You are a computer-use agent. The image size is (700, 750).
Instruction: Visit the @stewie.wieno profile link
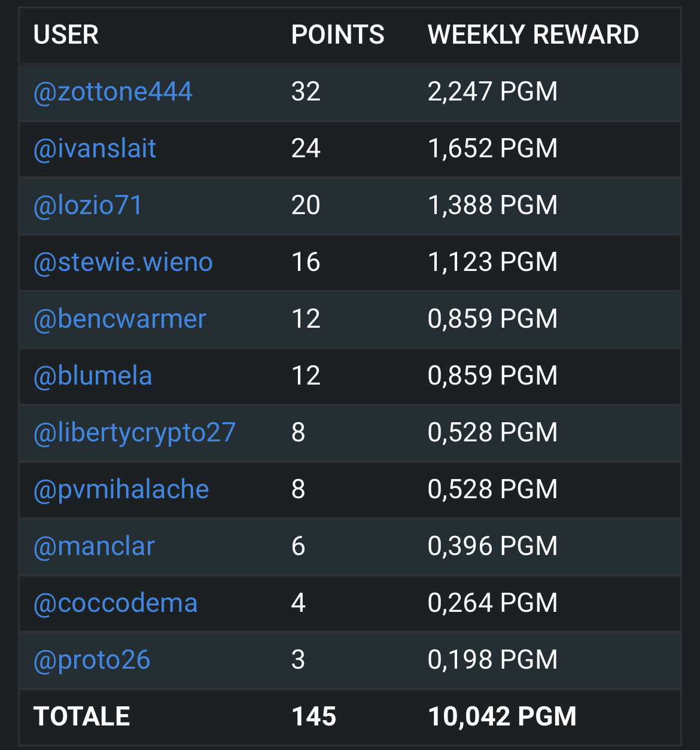pos(123,262)
